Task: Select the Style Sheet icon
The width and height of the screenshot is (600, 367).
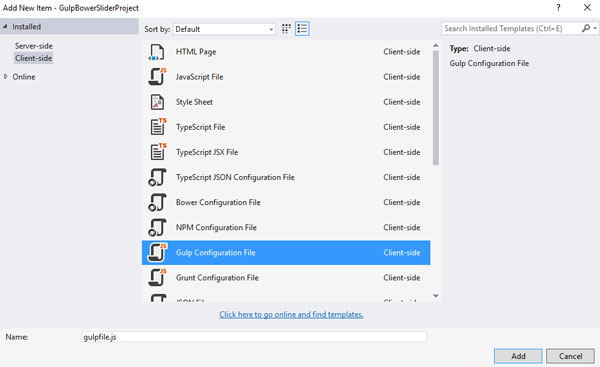Action: (x=157, y=102)
